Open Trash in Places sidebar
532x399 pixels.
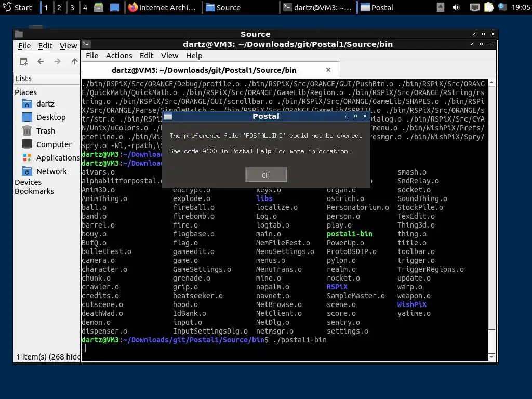tap(47, 131)
